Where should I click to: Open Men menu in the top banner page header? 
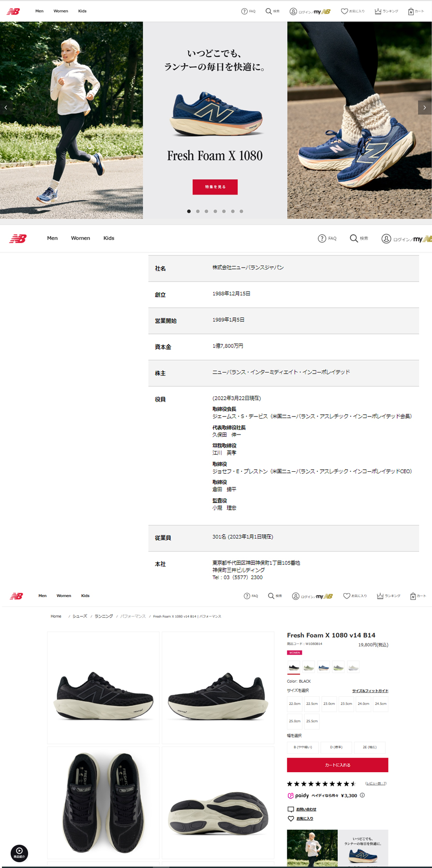39,11
